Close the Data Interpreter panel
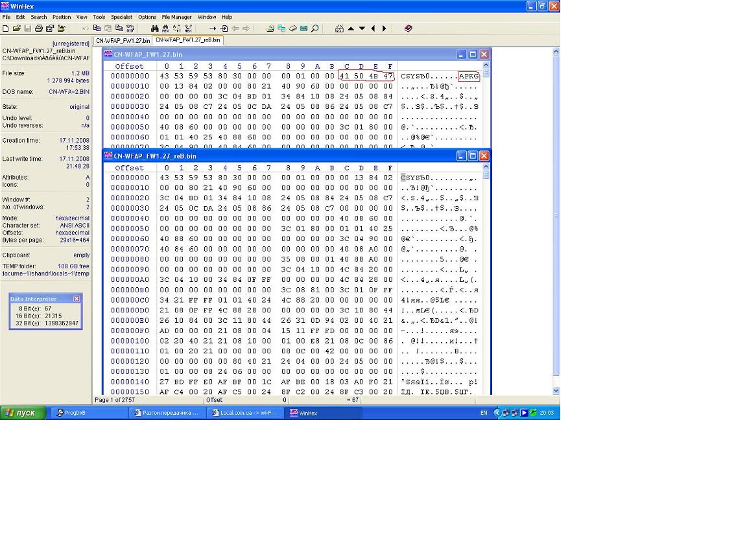Screen dimensions: 747x560 coord(77,299)
